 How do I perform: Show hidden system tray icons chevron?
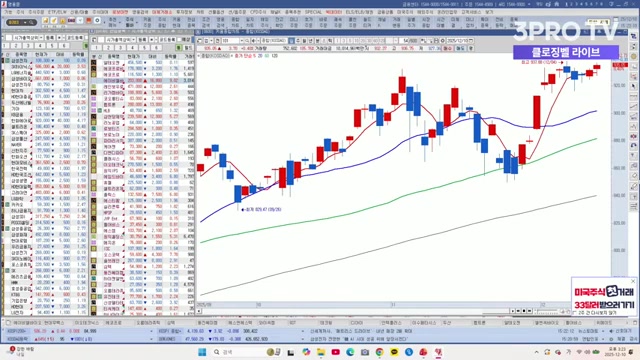point(536,352)
